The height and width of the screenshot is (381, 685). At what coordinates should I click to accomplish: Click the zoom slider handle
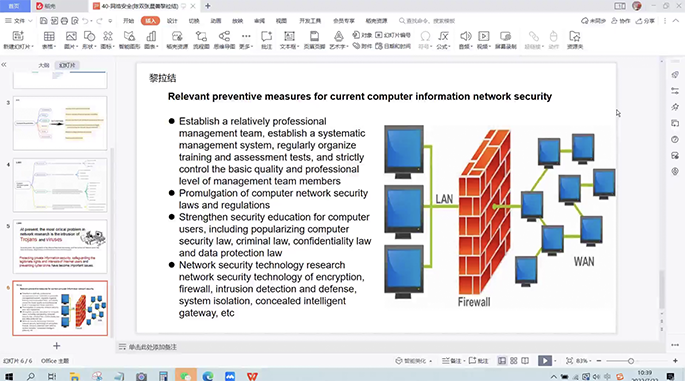[x=631, y=361]
